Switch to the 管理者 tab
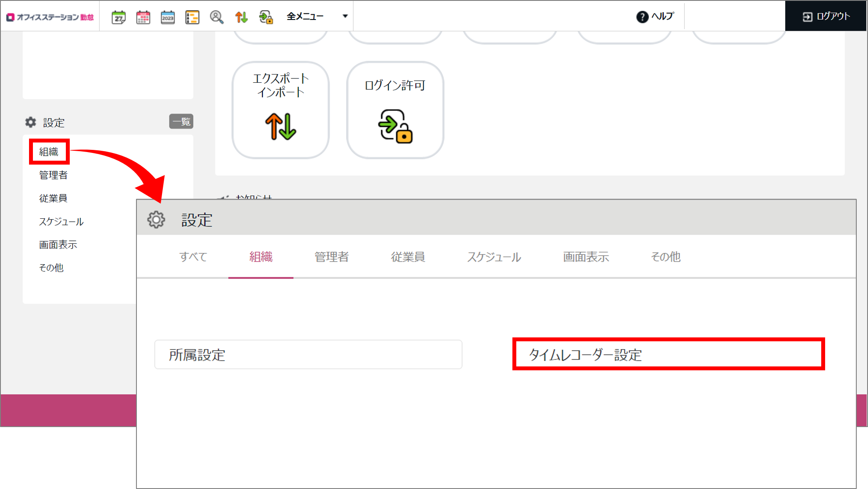The height and width of the screenshot is (489, 868). 331,256
